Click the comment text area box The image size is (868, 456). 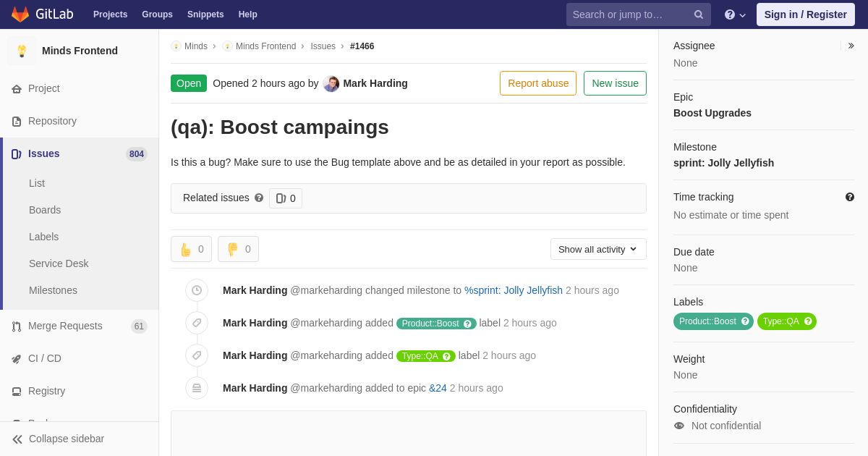point(409,434)
